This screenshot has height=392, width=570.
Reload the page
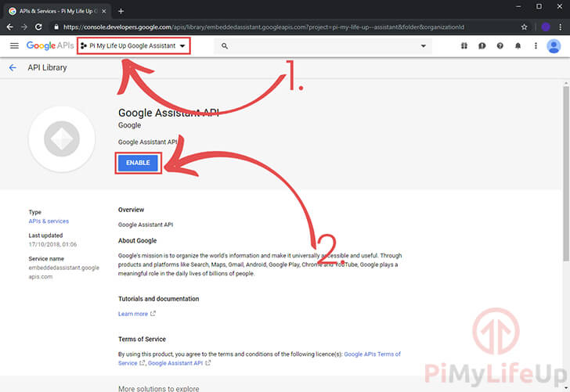click(38, 27)
